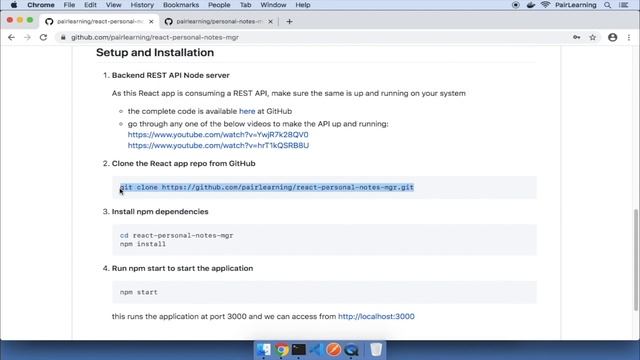Open Terminal from the Dock
Viewport: 640px width, 360px height.
tap(299, 350)
